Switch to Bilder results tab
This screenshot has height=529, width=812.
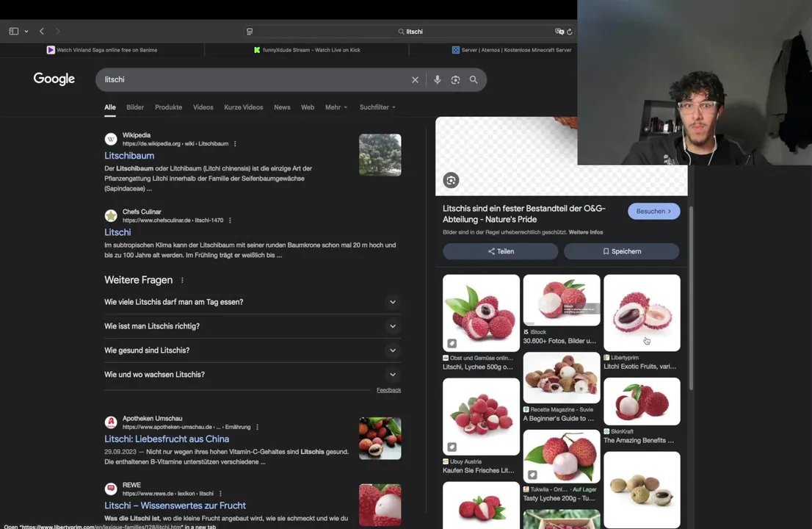pyautogui.click(x=135, y=107)
